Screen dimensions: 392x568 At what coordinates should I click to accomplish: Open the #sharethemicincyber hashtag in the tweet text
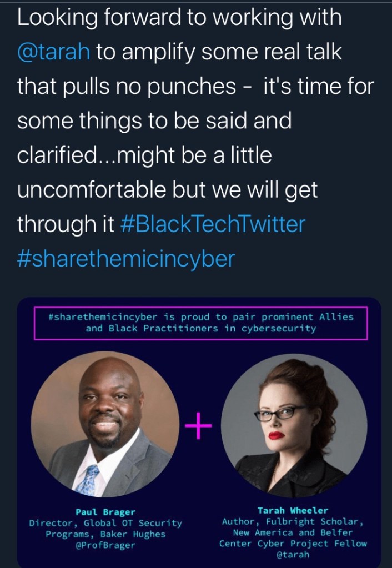[126, 259]
